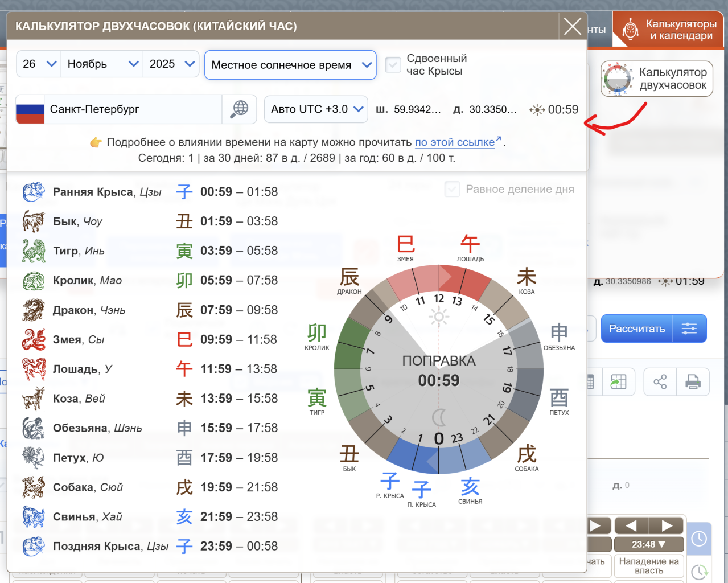728x583 pixels.
Task: Click the share icon
Action: point(660,381)
